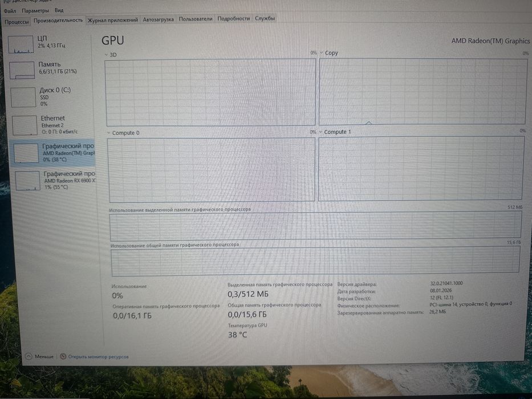Select AMD Radeon RX 6900 GPU item
This screenshot has width=532, height=399.
tap(55, 180)
